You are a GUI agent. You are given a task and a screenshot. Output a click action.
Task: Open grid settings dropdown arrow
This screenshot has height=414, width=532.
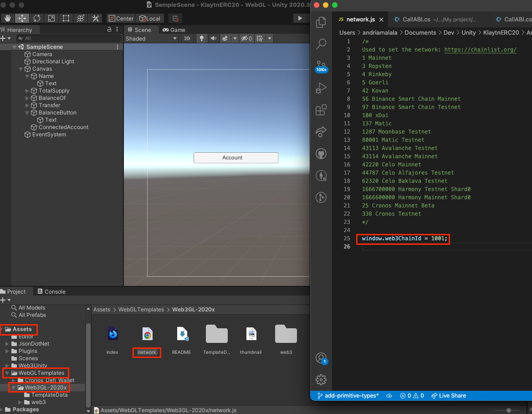point(270,38)
